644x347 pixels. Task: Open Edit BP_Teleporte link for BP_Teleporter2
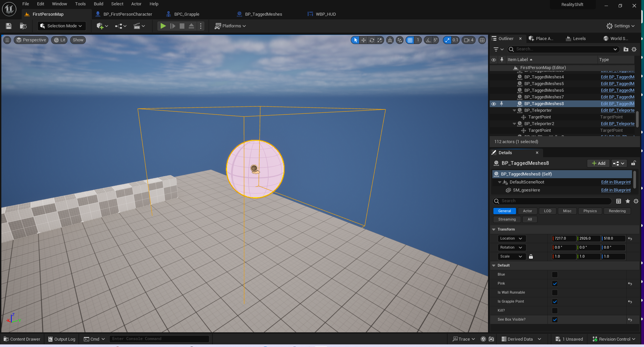coord(617,124)
